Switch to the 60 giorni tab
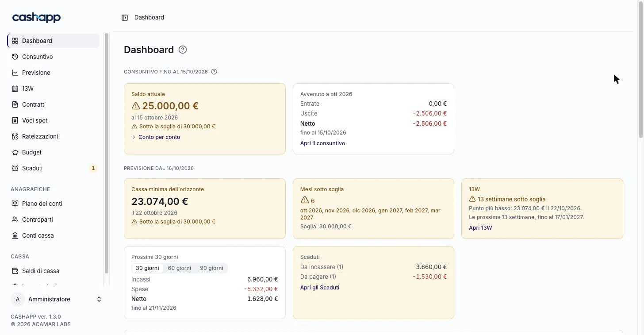The width and height of the screenshot is (644, 335). pos(180,268)
